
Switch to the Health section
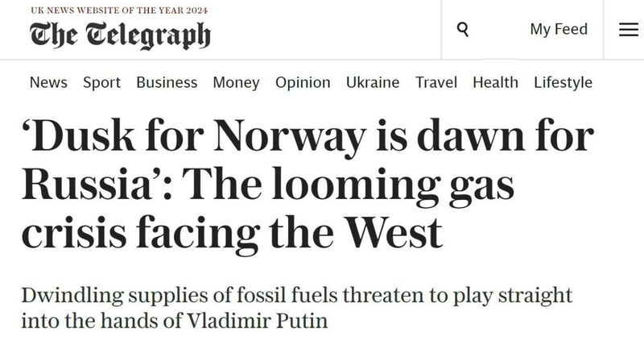tap(495, 82)
